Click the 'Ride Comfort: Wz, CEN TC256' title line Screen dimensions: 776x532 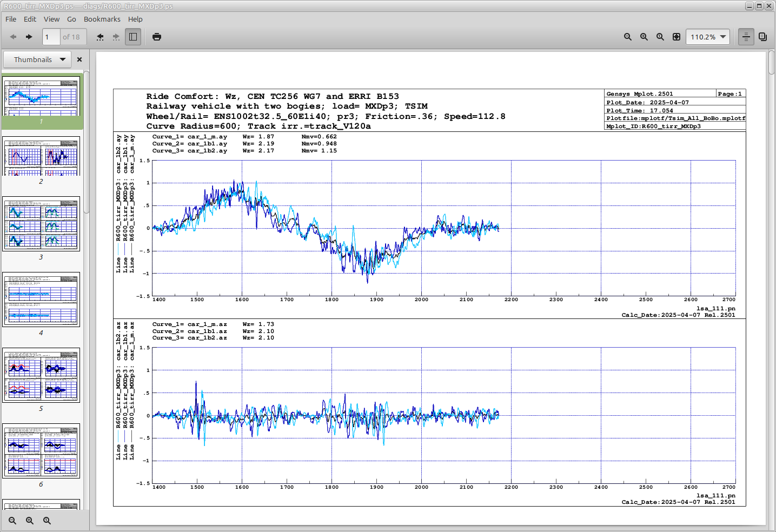tap(273, 96)
